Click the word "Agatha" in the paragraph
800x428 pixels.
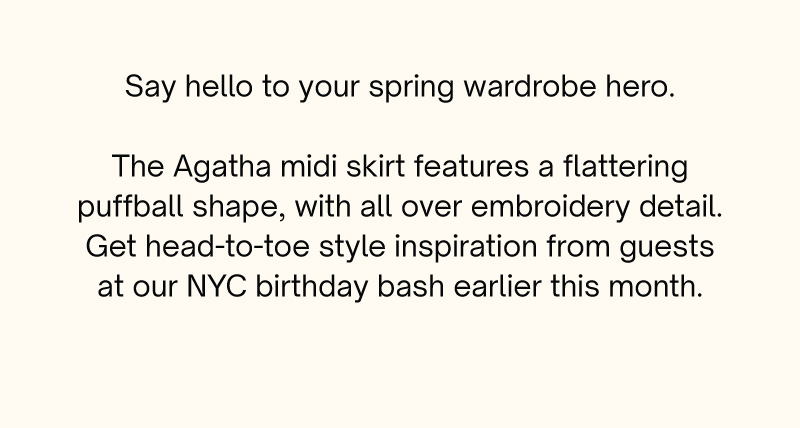(222, 167)
